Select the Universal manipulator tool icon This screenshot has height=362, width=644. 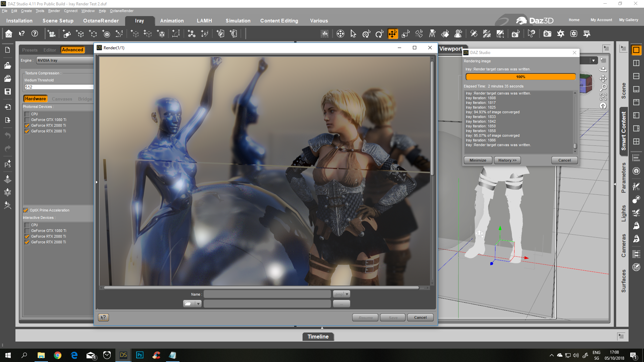[x=366, y=34]
